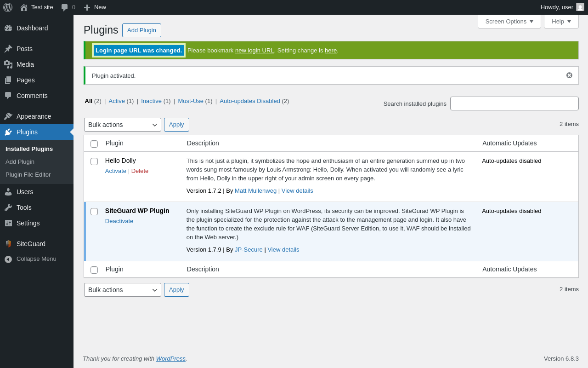Image resolution: width=588 pixels, height=368 pixels.
Task: Click the SiteGuard shield icon
Action: [8, 244]
